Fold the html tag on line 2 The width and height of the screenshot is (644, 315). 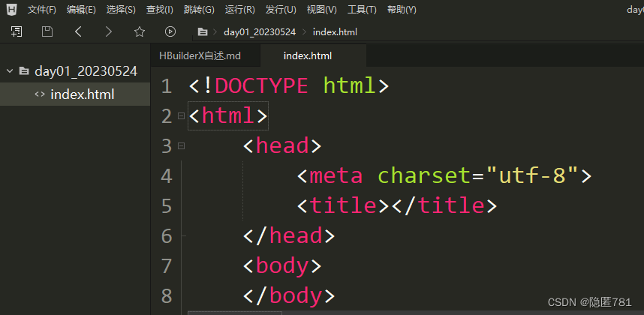pyautogui.click(x=181, y=116)
